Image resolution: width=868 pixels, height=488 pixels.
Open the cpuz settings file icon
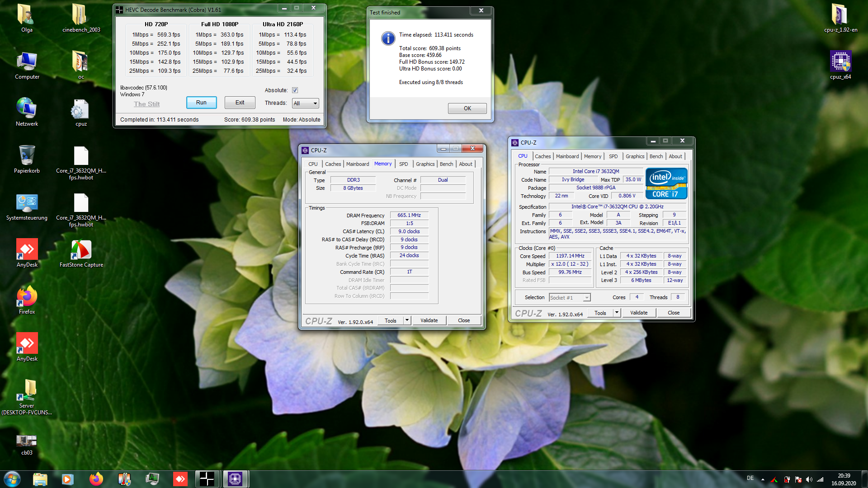tap(81, 112)
